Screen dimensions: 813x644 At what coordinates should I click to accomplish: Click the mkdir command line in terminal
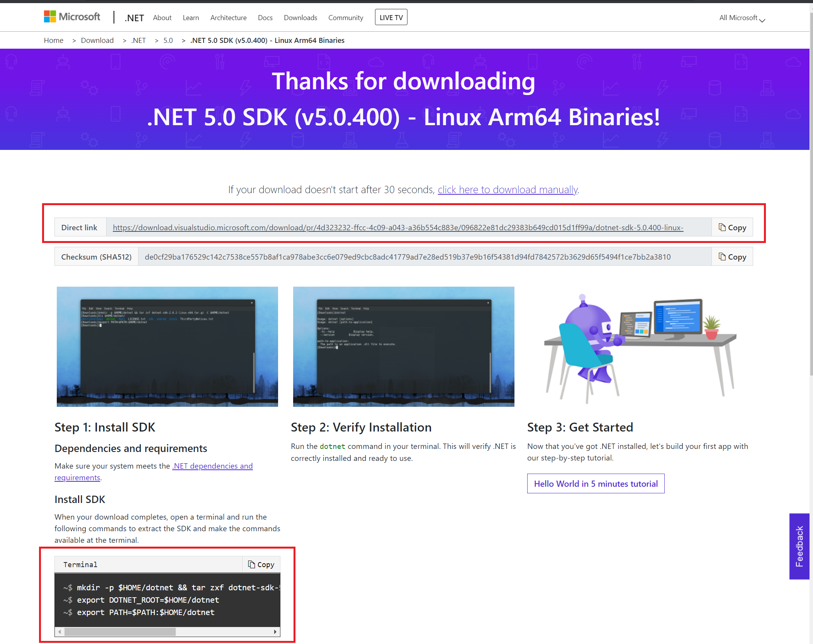pyautogui.click(x=172, y=588)
